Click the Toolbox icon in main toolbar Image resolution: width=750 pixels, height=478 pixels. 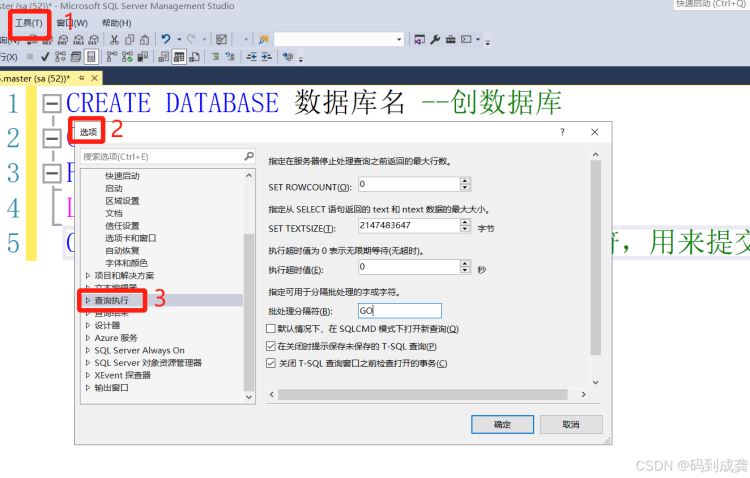coord(451,39)
